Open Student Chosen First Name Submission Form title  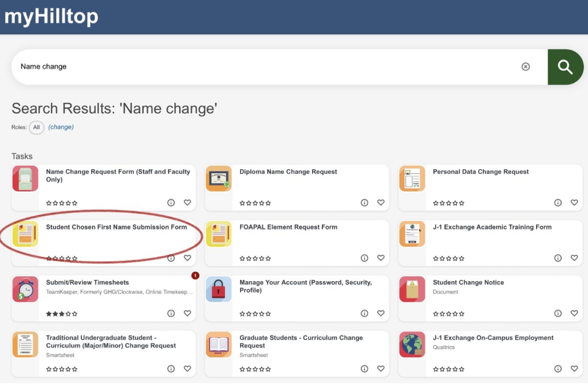coord(117,227)
